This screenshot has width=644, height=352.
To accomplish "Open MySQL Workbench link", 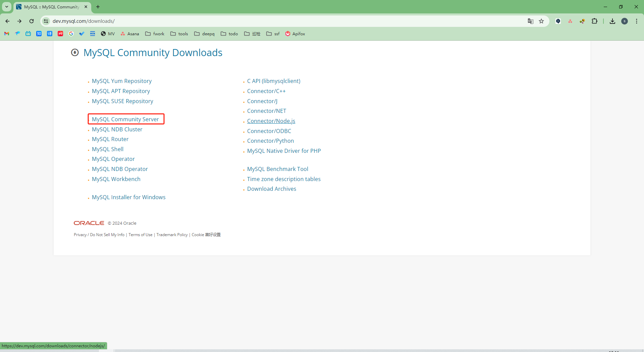I will [x=116, y=179].
